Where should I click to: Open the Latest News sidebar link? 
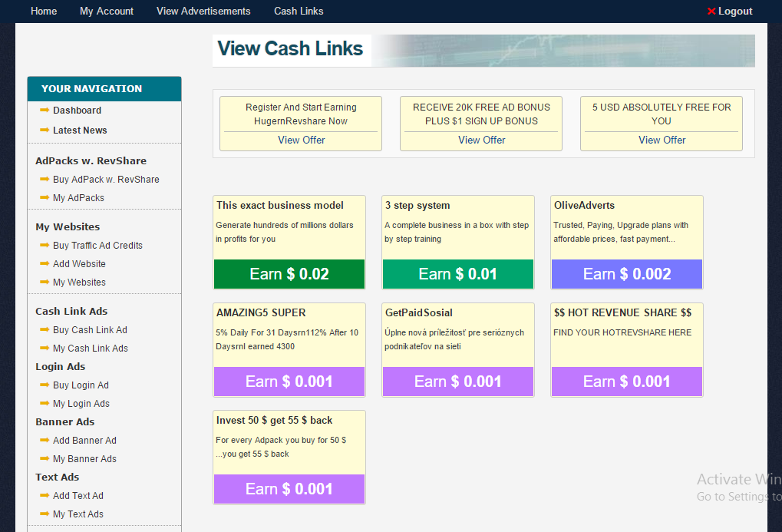81,131
